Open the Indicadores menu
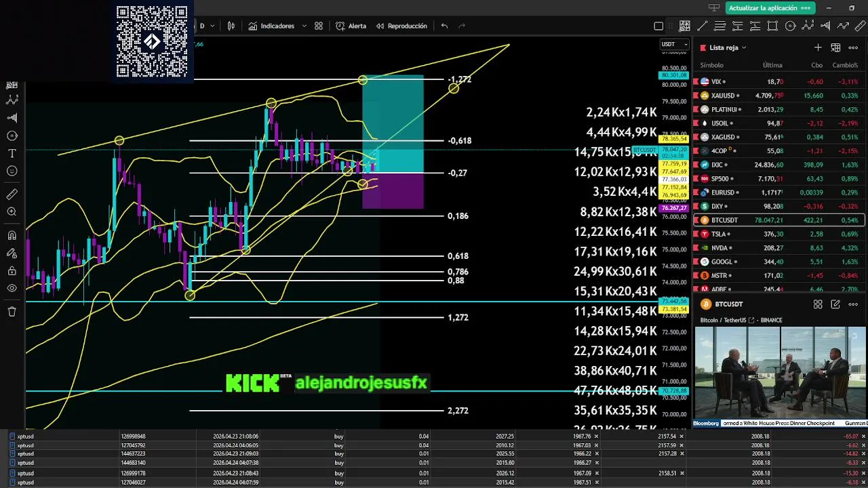 point(271,26)
